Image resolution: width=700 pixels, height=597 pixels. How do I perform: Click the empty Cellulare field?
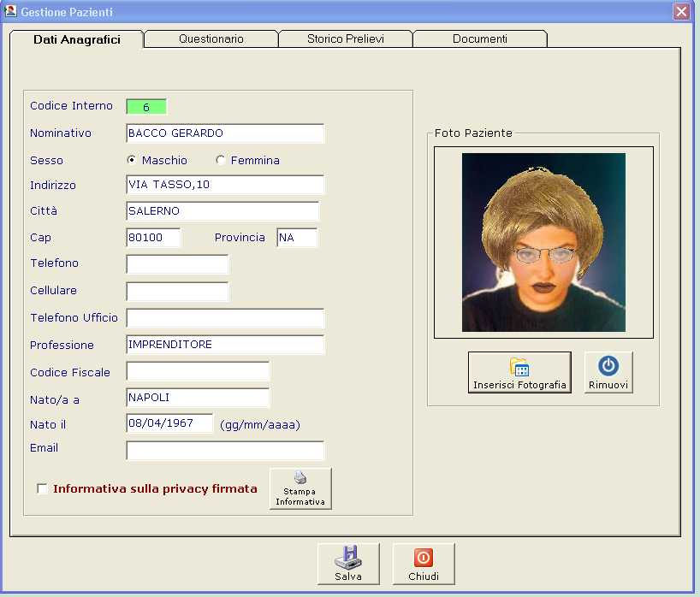click(177, 292)
